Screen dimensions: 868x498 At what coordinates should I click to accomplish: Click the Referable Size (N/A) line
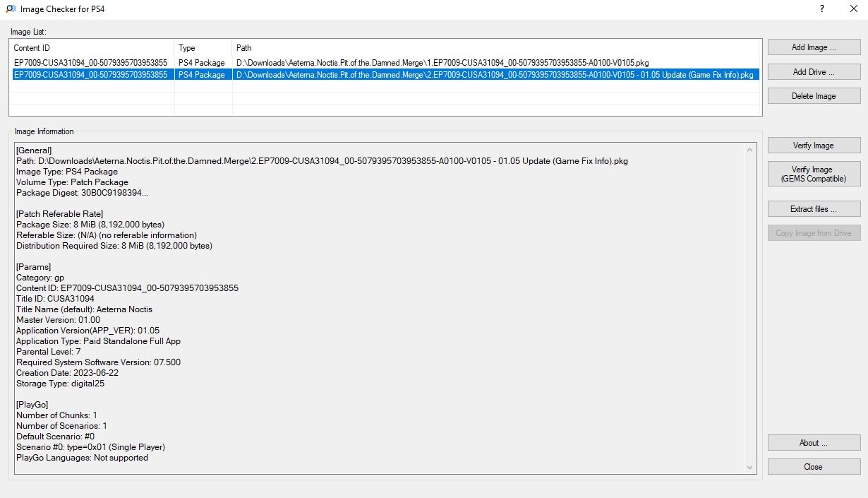tap(107, 235)
